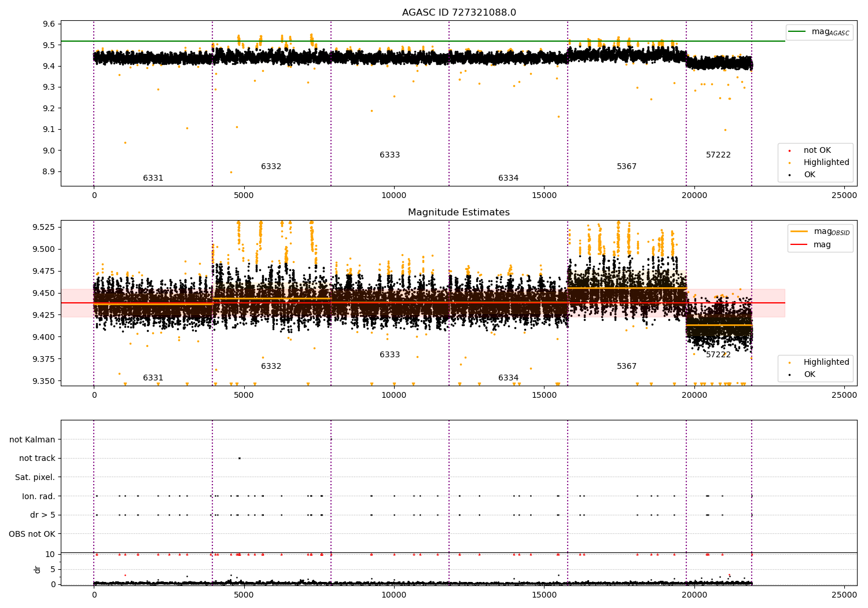The height and width of the screenshot is (608, 868).
Task: Click OBSID label 57222 in the top panel
Action: (x=719, y=155)
